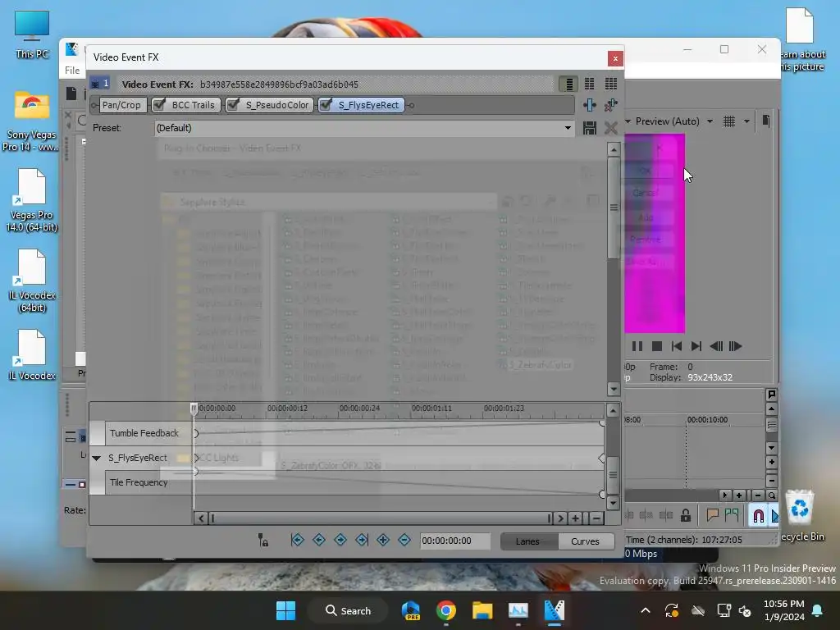
Task: Go to start in preview
Action: click(x=677, y=347)
